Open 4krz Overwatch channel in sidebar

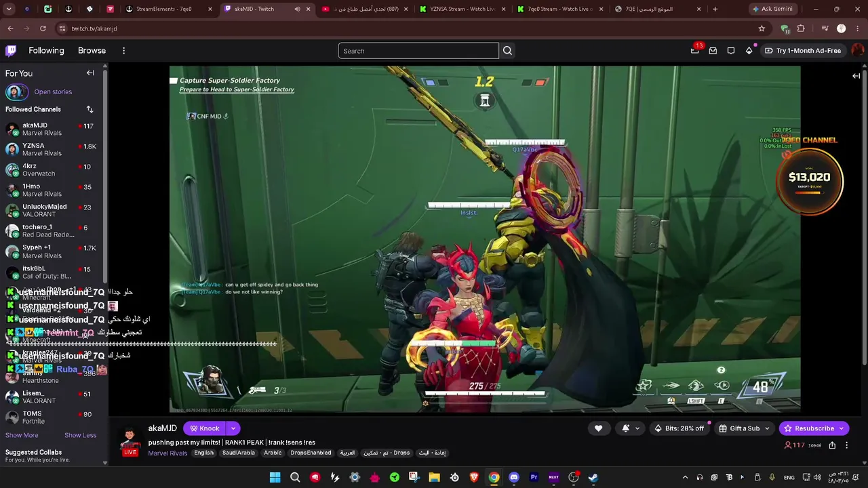click(53, 169)
